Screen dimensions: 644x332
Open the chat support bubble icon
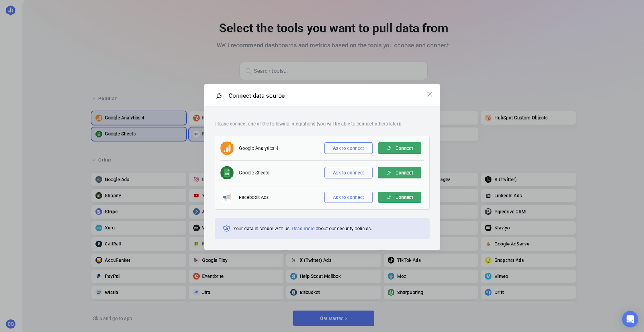pyautogui.click(x=630, y=319)
